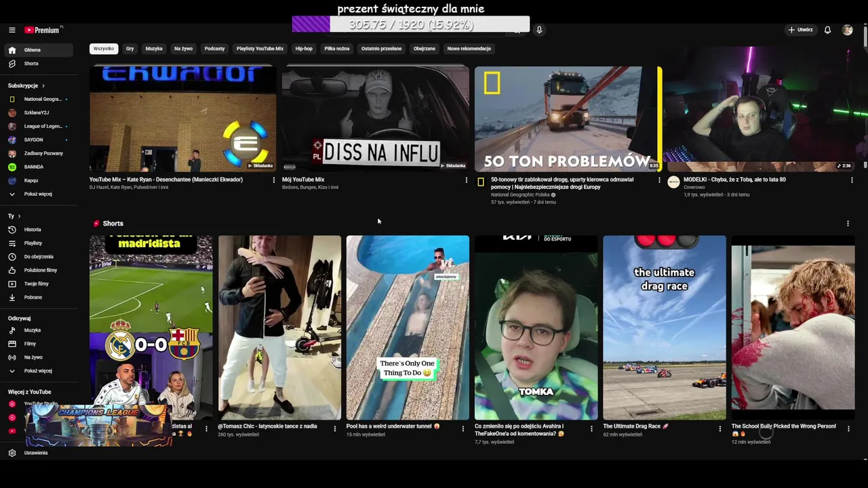Open the Shorts shelf options menu
868x488 pixels.
tap(848, 224)
